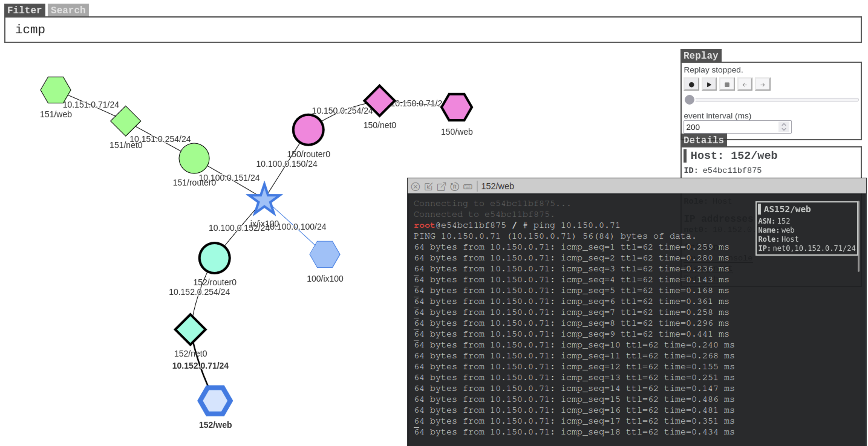Image resolution: width=868 pixels, height=446 pixels.
Task: Select the highlighted 152/web hexagon node
Action: (x=215, y=401)
